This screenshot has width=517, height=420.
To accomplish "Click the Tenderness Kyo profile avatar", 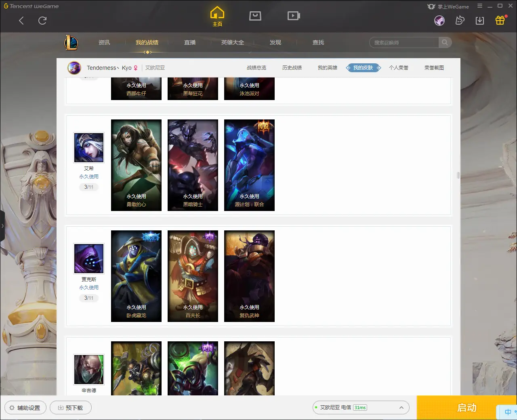I will tap(74, 68).
